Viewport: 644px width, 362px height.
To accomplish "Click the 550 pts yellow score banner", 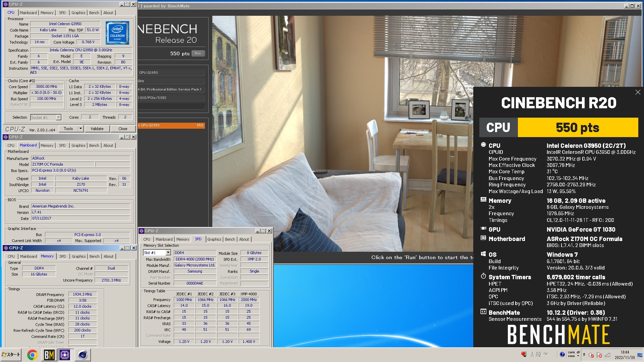I will click(578, 127).
